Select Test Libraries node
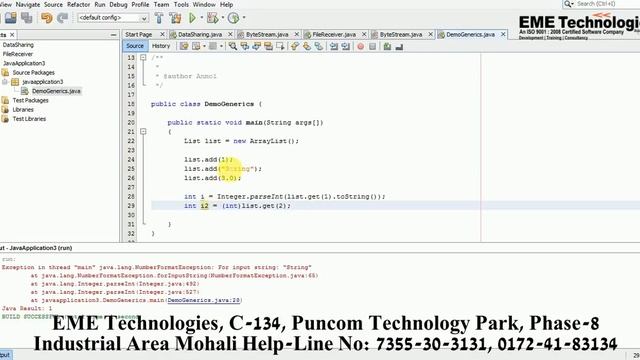Viewport: 640px width, 360px height. 29,119
